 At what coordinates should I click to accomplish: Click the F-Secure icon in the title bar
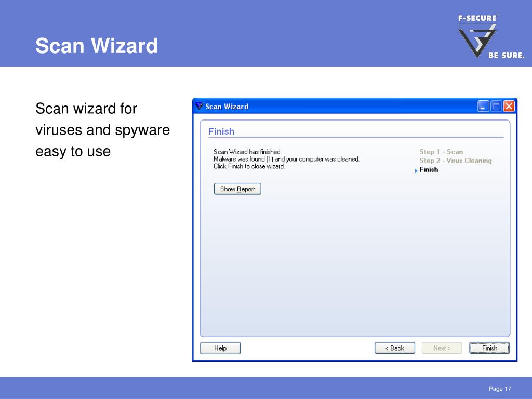[x=199, y=106]
